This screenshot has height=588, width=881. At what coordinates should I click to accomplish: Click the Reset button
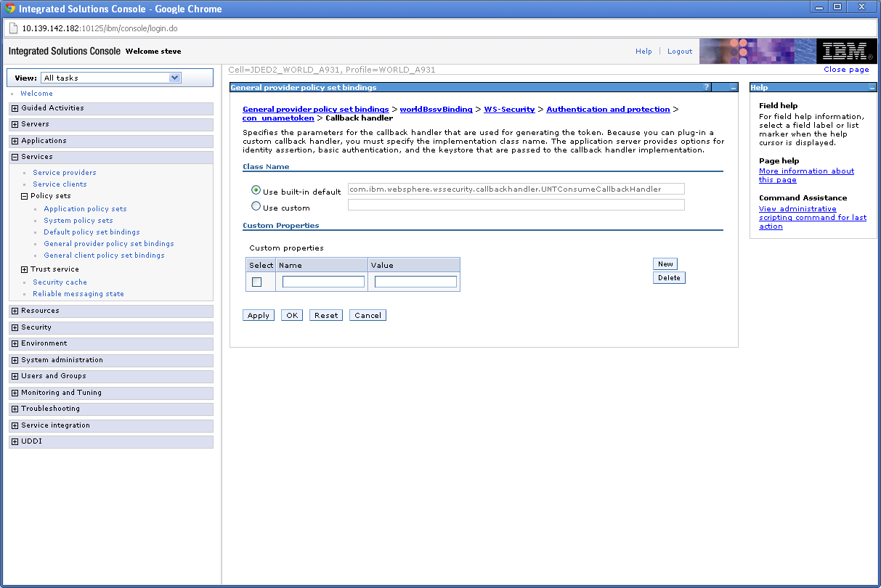326,315
